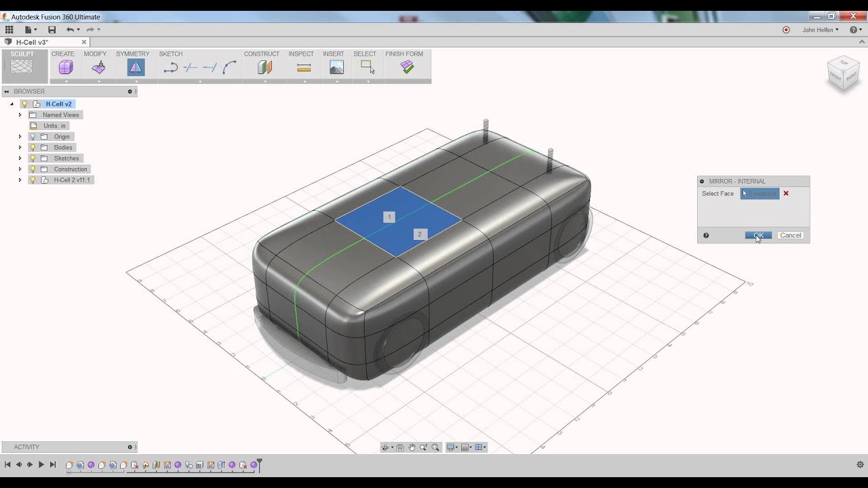Select the third Sketch line tool icon
868x488 pixels.
tap(210, 67)
